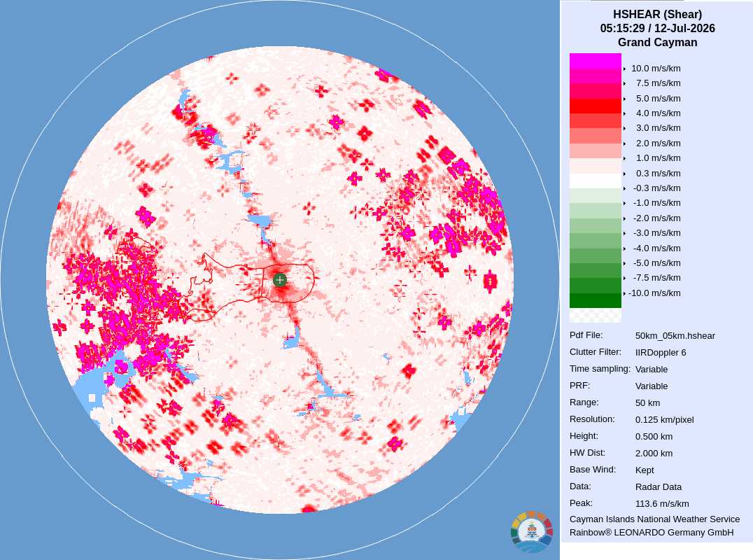This screenshot has width=753, height=560.
Task: Select the magenta top legend color swatch
Action: 596,61
